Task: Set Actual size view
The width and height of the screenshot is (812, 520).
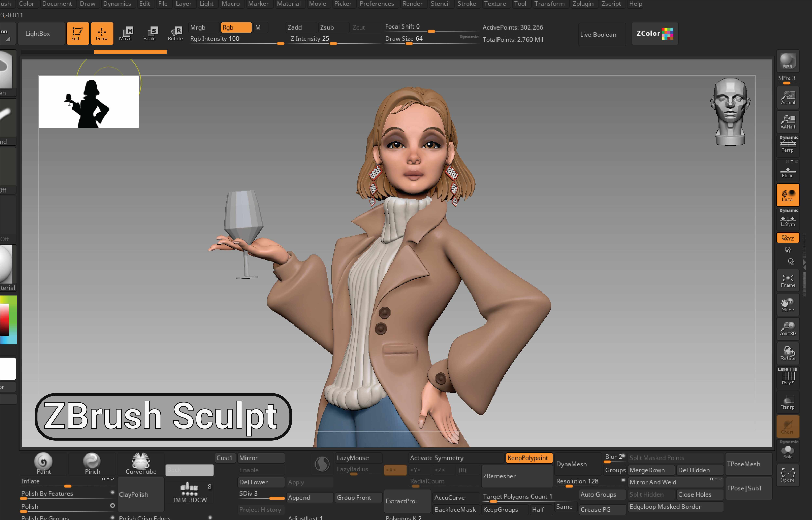Action: click(788, 98)
